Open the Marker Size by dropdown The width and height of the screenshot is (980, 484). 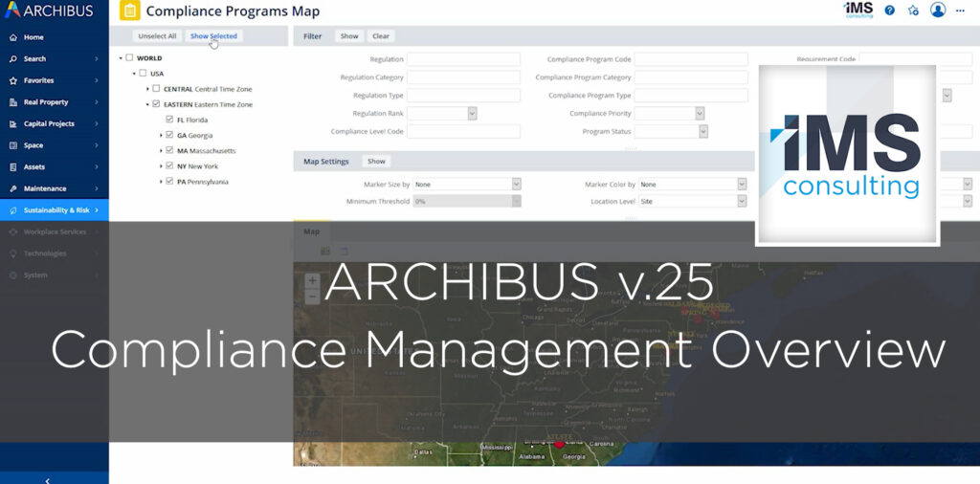(467, 185)
